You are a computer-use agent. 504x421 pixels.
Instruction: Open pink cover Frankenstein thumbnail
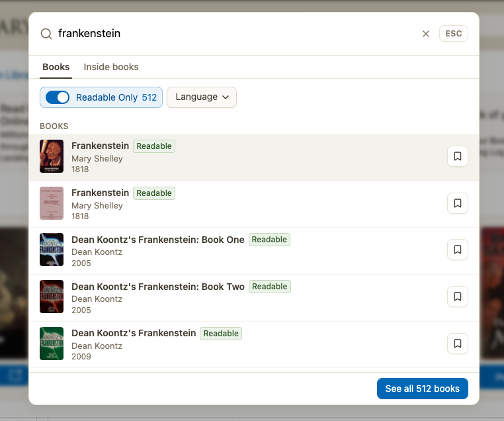click(52, 203)
